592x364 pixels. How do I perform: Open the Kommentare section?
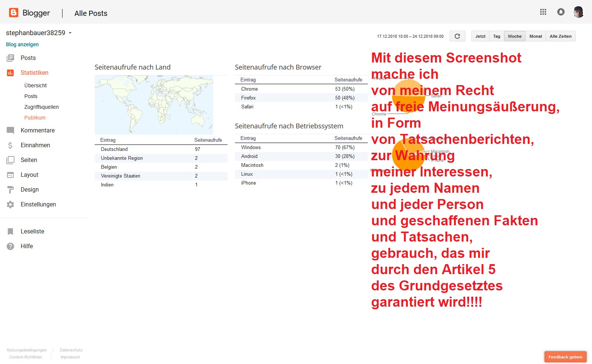pyautogui.click(x=38, y=131)
